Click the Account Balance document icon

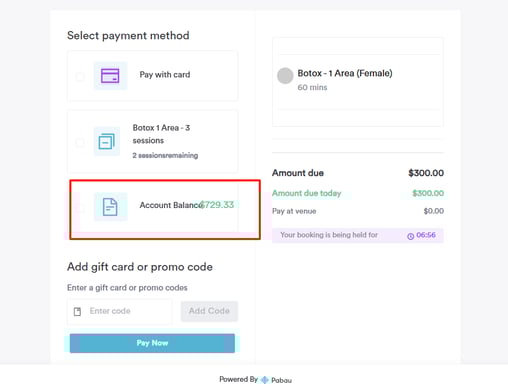[110, 207]
